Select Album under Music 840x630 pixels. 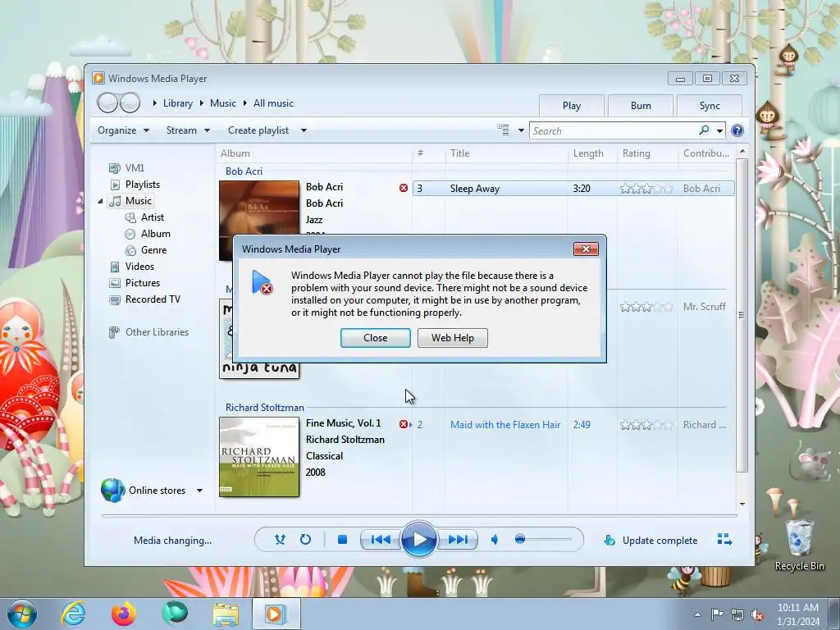click(x=155, y=234)
